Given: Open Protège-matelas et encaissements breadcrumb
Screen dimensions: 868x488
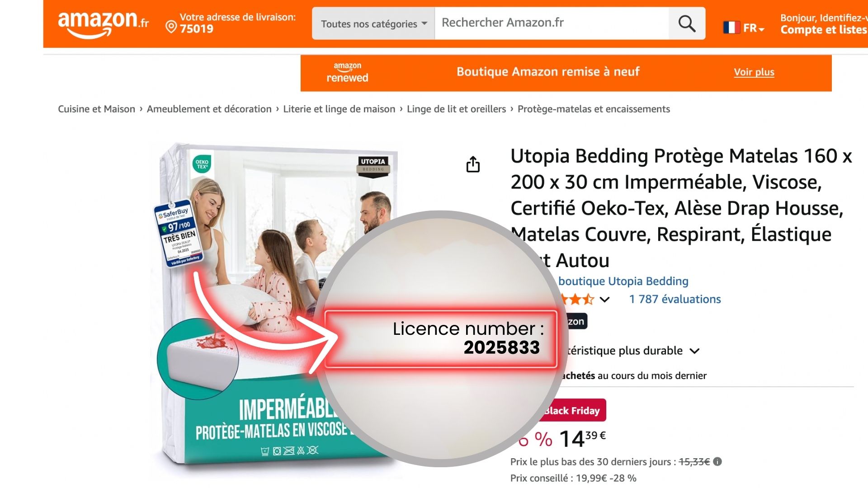Looking at the screenshot, I should coord(594,109).
